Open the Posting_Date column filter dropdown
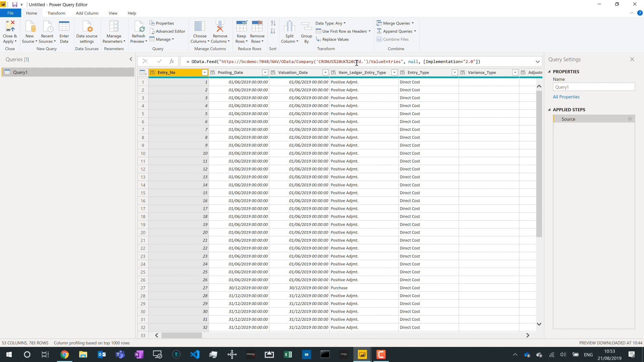Viewport: 644px width, 362px height. point(265,72)
